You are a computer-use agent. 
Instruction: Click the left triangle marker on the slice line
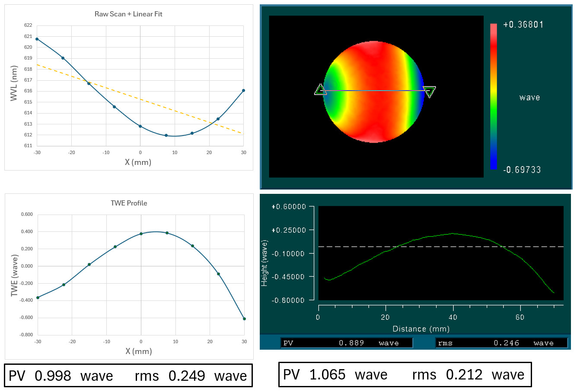[320, 90]
